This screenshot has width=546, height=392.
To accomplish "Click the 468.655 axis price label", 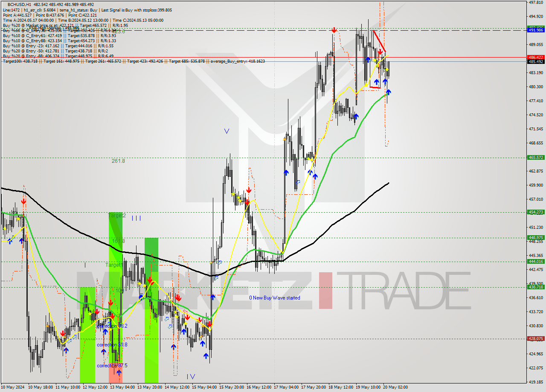I will [x=536, y=143].
